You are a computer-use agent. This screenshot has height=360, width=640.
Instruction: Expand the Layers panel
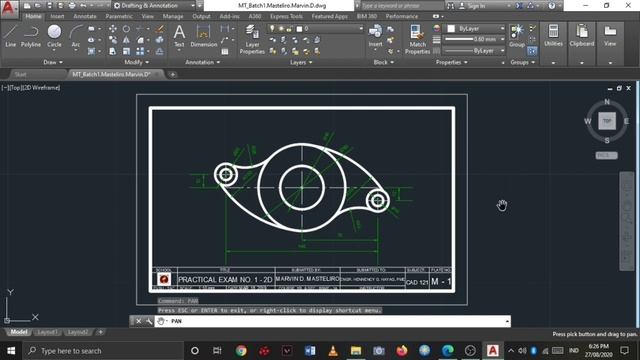click(301, 62)
